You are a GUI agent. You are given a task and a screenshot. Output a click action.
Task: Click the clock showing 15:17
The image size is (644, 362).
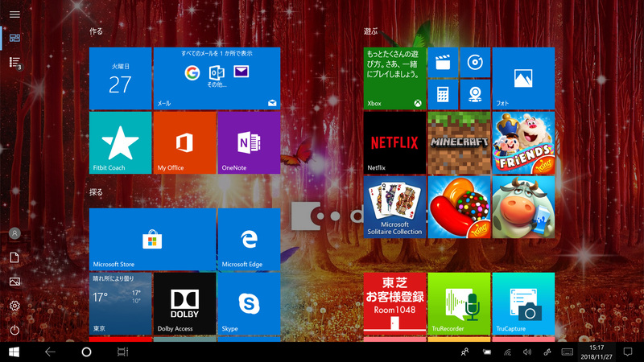tap(597, 352)
